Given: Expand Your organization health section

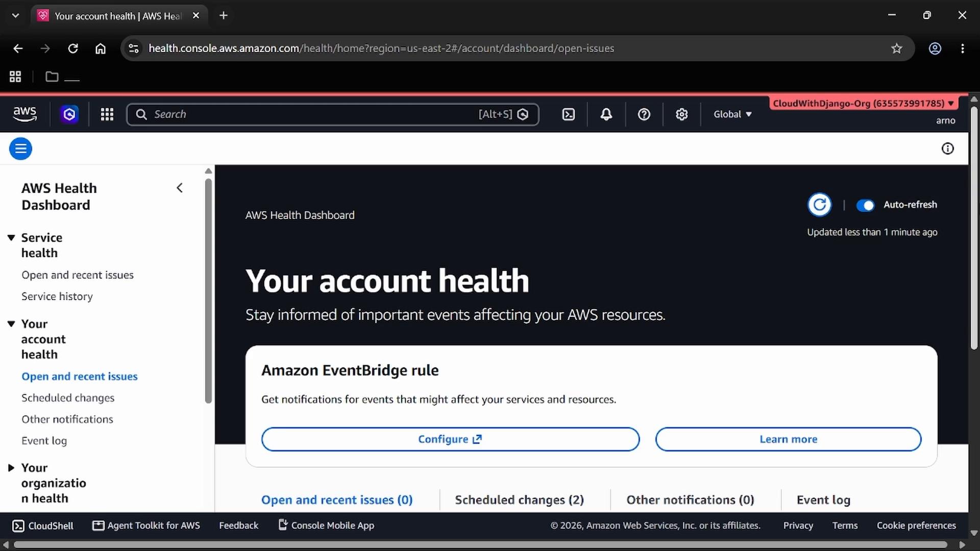Looking at the screenshot, I should tap(11, 468).
